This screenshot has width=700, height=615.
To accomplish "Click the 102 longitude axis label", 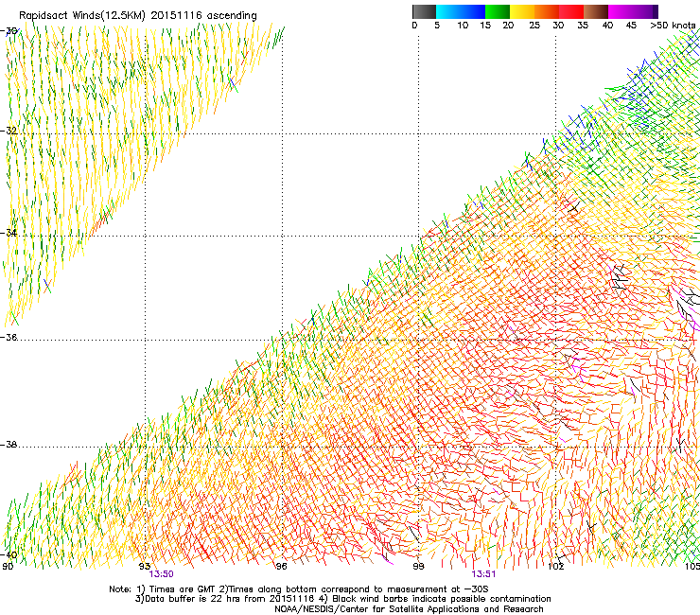I will pos(556,567).
